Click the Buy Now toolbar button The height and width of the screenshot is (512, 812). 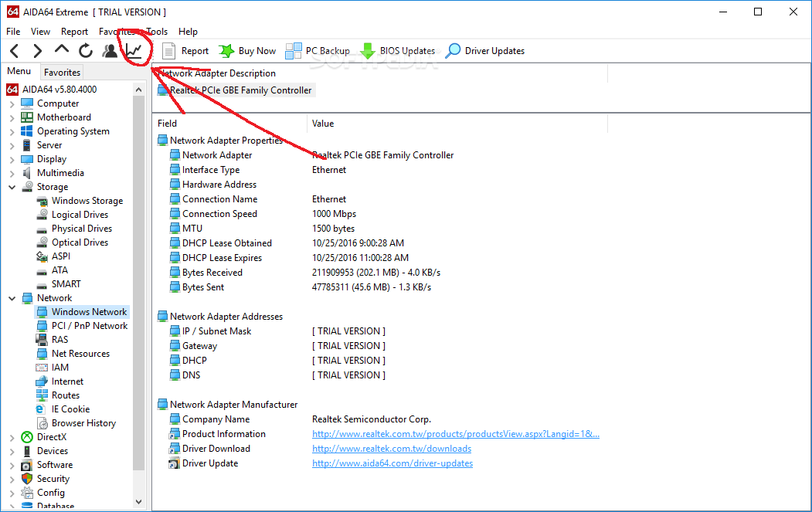point(247,51)
